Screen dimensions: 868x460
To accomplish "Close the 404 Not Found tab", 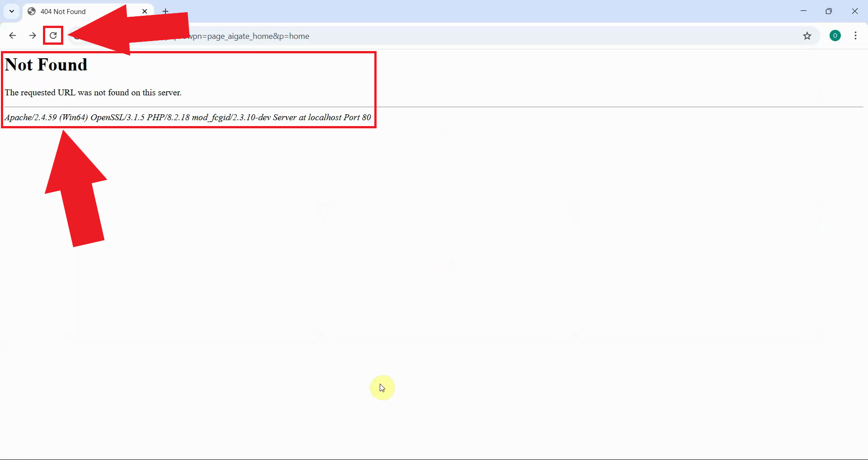I will tap(145, 11).
